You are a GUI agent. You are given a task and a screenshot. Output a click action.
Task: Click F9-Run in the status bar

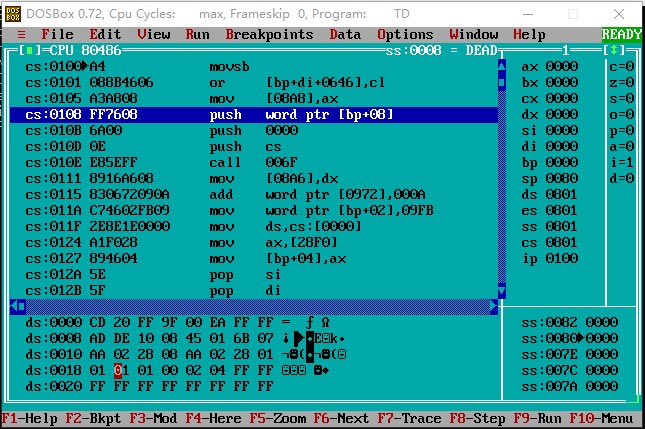[x=537, y=419]
